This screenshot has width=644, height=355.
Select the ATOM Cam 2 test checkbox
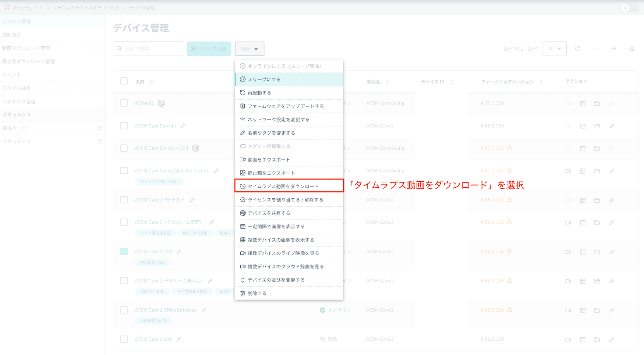(x=124, y=339)
